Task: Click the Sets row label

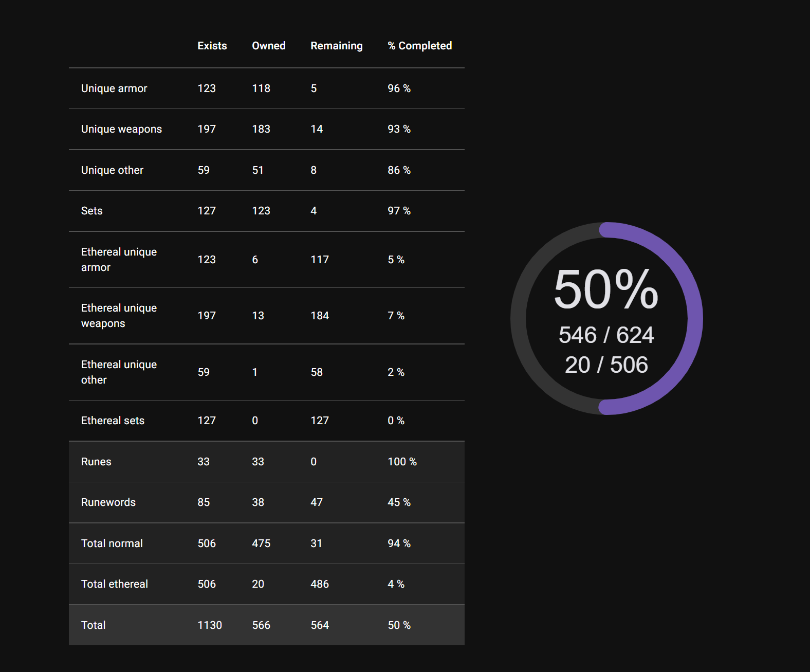Action: (92, 211)
